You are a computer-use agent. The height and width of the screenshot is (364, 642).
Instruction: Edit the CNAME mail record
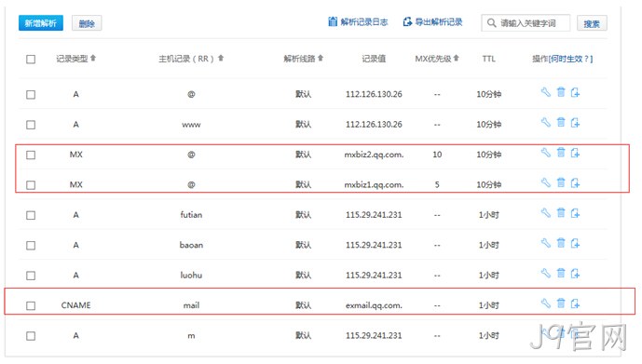(x=546, y=303)
